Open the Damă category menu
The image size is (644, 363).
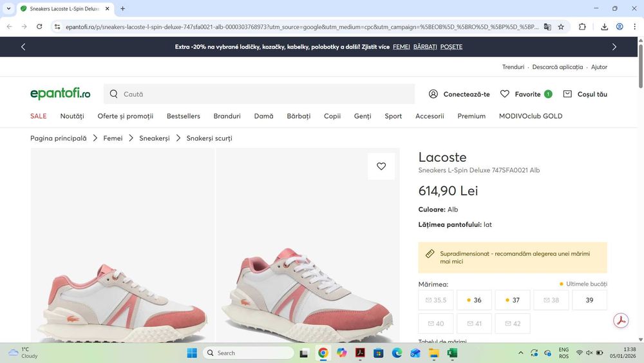(x=263, y=116)
